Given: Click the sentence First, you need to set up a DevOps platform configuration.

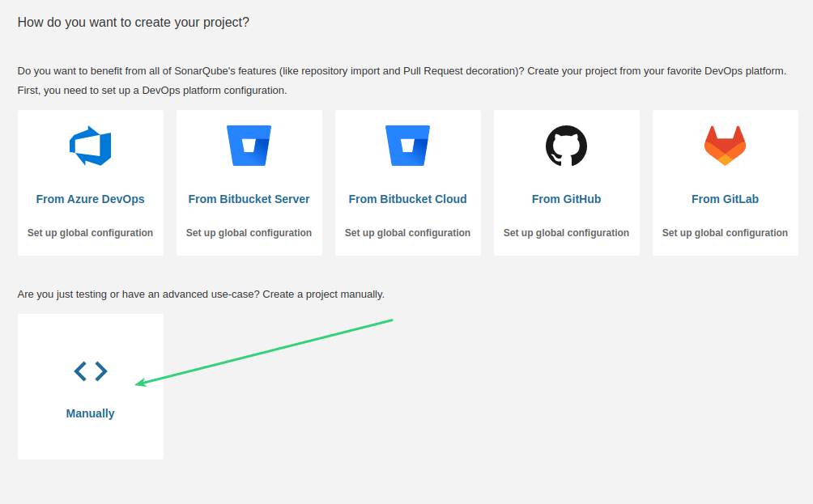Looking at the screenshot, I should pyautogui.click(x=152, y=90).
